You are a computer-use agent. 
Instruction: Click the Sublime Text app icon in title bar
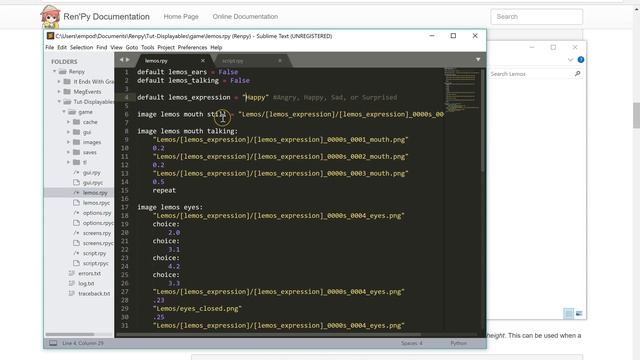(x=50, y=36)
